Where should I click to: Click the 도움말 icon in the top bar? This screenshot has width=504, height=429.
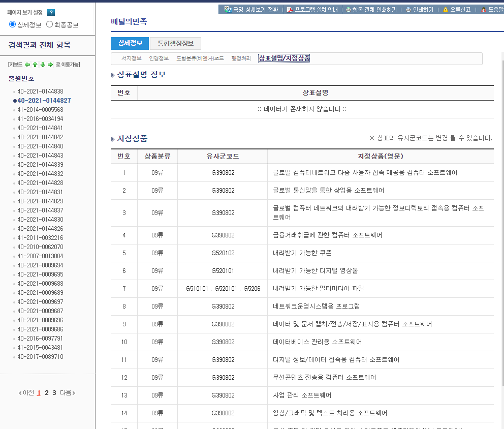coord(484,10)
